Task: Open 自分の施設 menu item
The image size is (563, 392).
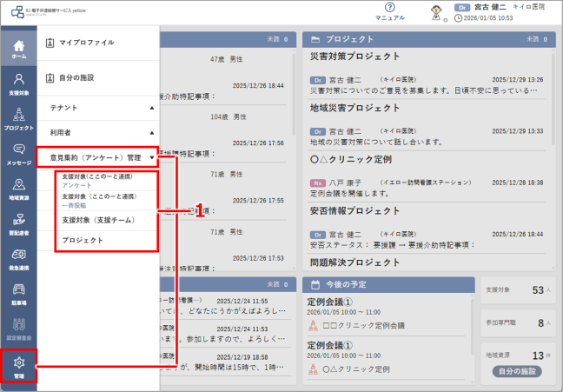Action: point(98,77)
